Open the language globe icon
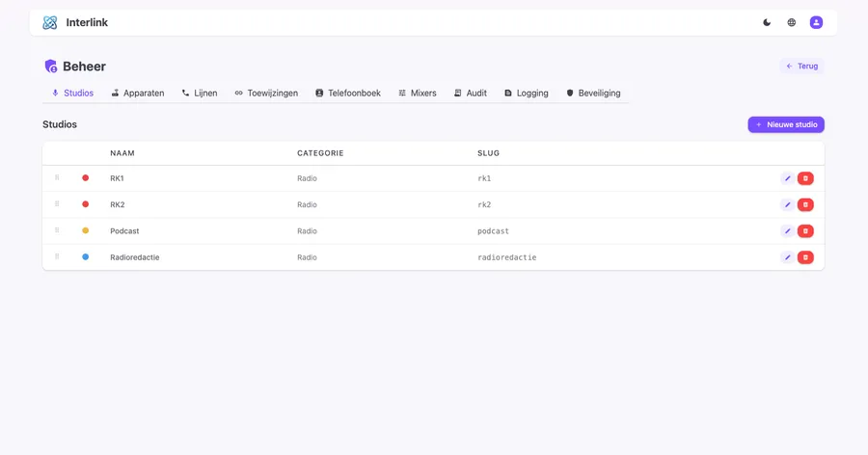 coord(792,23)
